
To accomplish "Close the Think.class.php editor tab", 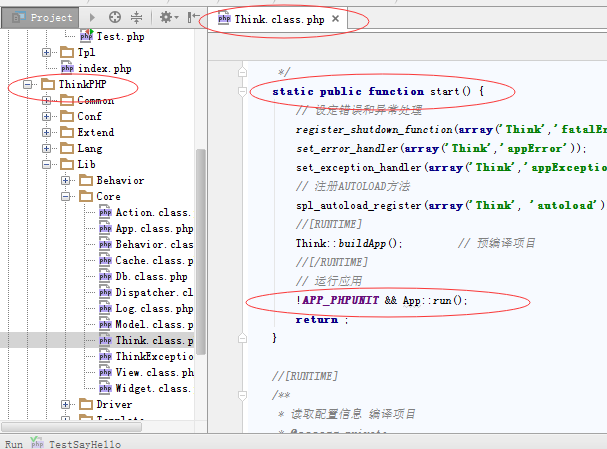I will click(336, 19).
